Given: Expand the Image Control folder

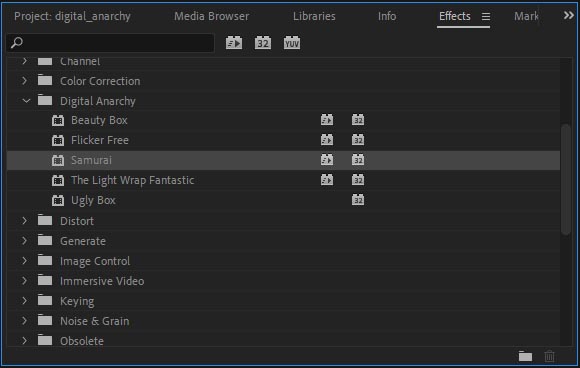Looking at the screenshot, I should coord(24,260).
